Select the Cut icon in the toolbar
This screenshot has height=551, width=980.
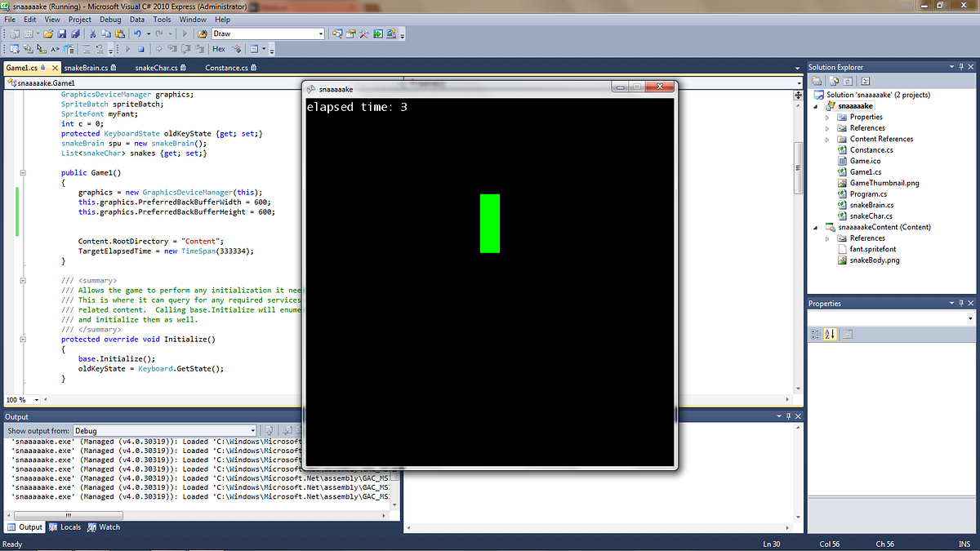pos(91,33)
